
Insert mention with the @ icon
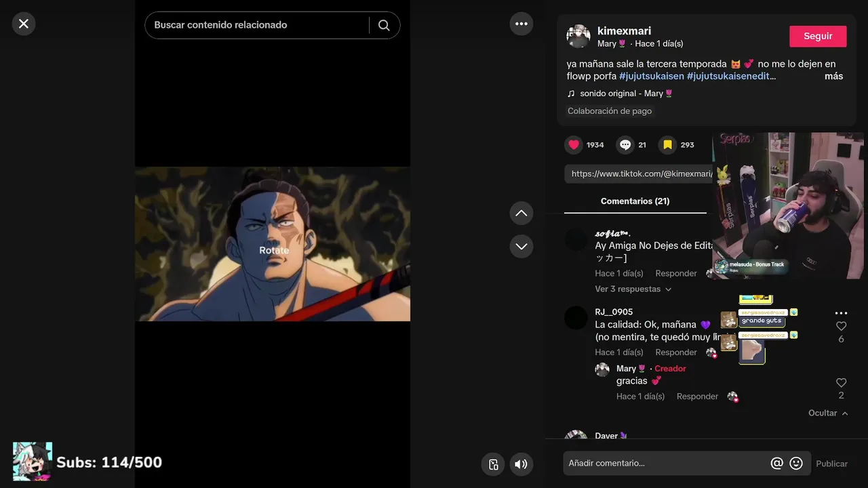777,464
